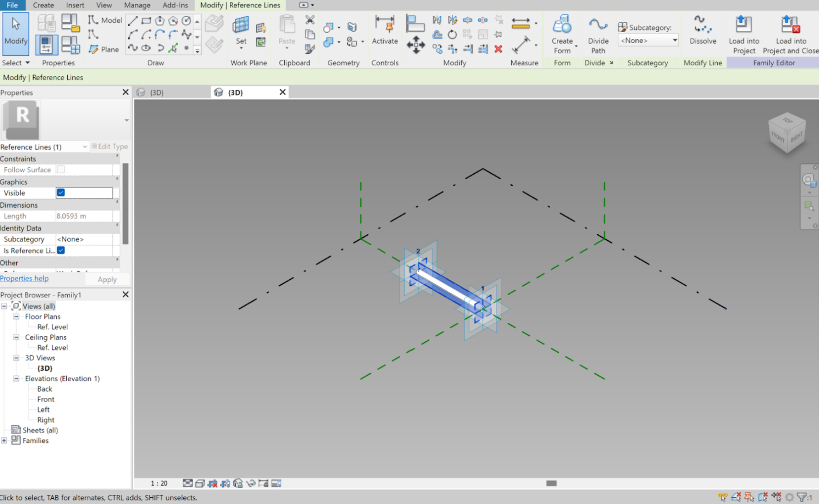Open the Family Types icon
The image size is (819, 504).
71,45
